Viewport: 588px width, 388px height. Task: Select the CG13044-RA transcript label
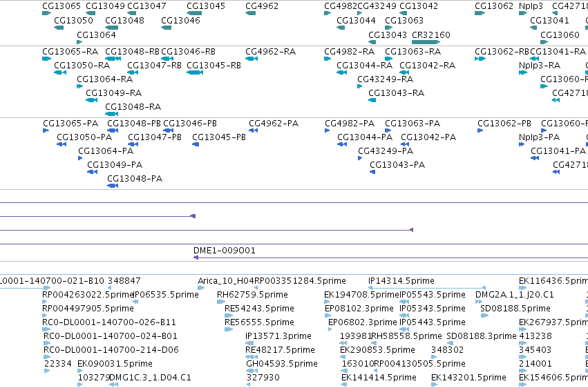point(365,65)
